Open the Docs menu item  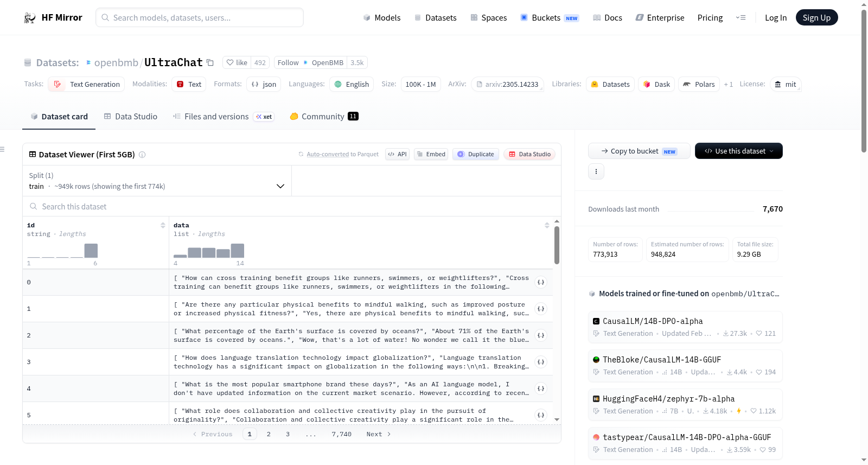point(608,18)
